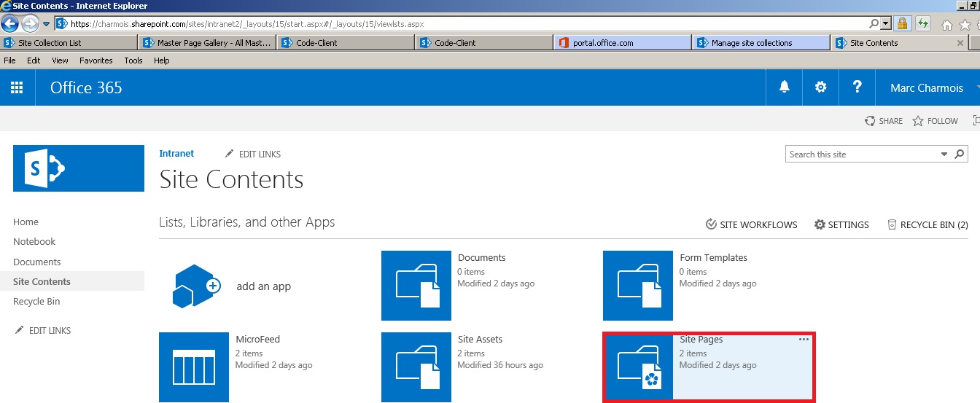Click the browser Forward button
The image size is (980, 403).
[x=30, y=23]
